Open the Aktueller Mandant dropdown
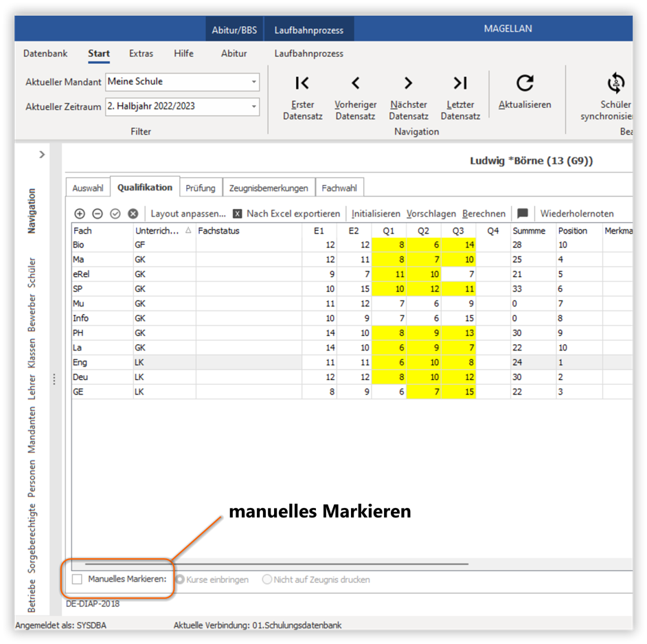 click(x=253, y=82)
